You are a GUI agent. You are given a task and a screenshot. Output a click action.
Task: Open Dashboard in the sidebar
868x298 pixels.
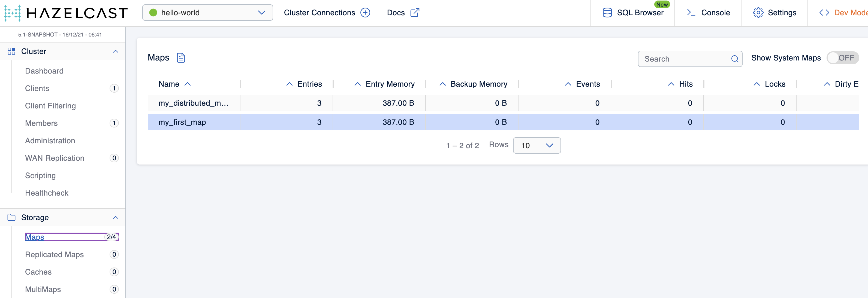44,71
